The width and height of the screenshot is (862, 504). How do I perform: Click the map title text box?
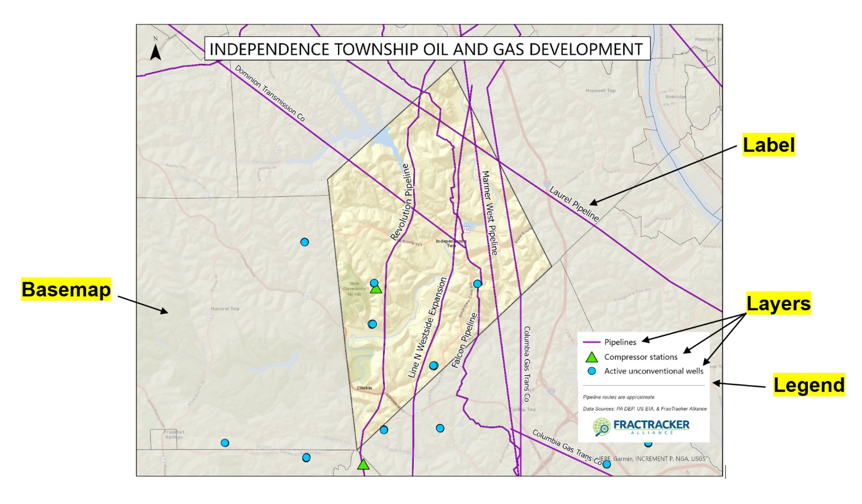[427, 49]
